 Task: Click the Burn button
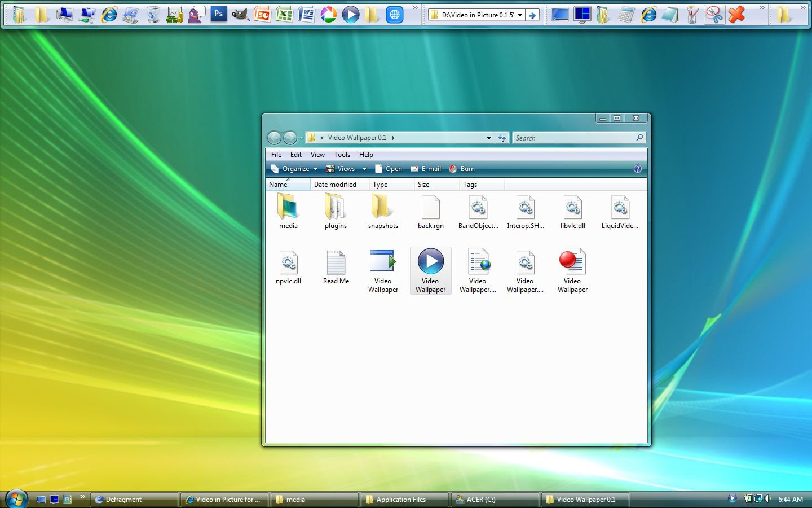point(462,169)
